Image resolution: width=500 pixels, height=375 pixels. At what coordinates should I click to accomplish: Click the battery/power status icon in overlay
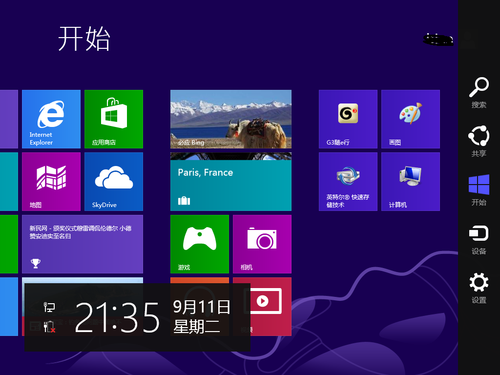49,327
